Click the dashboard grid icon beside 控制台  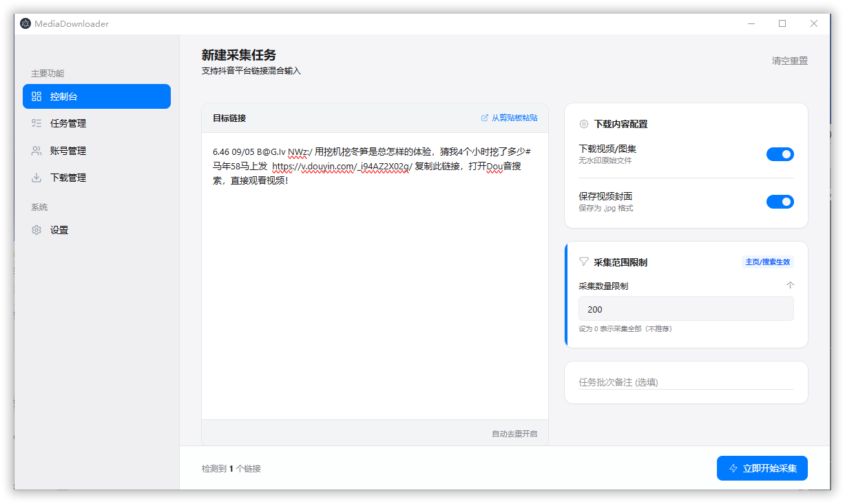coord(37,96)
